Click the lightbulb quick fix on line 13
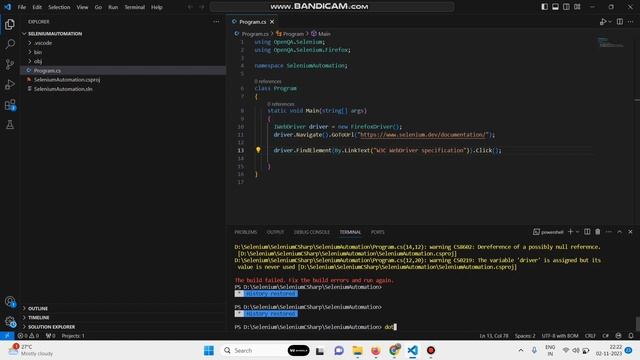640x360 pixels. [258, 150]
